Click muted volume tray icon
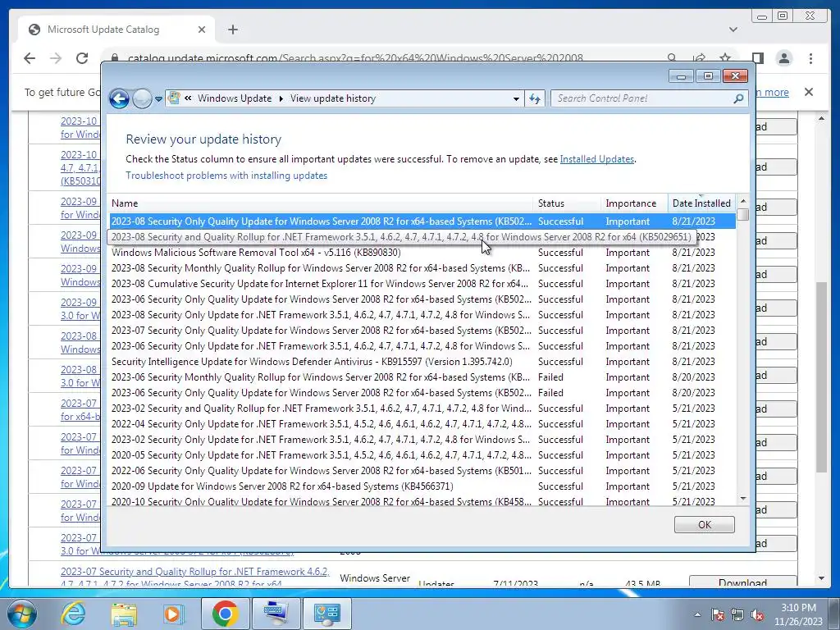This screenshot has height=630, width=840. (757, 615)
